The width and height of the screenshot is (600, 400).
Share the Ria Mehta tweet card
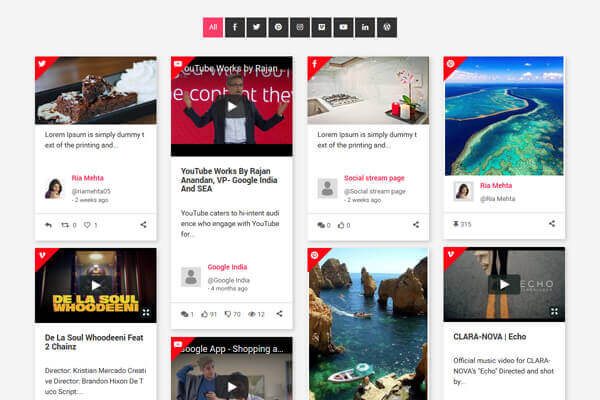(143, 225)
